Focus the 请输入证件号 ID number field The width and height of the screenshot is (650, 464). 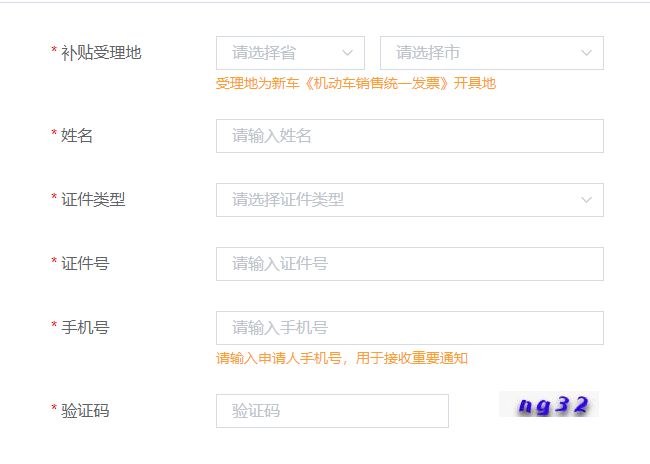(410, 264)
